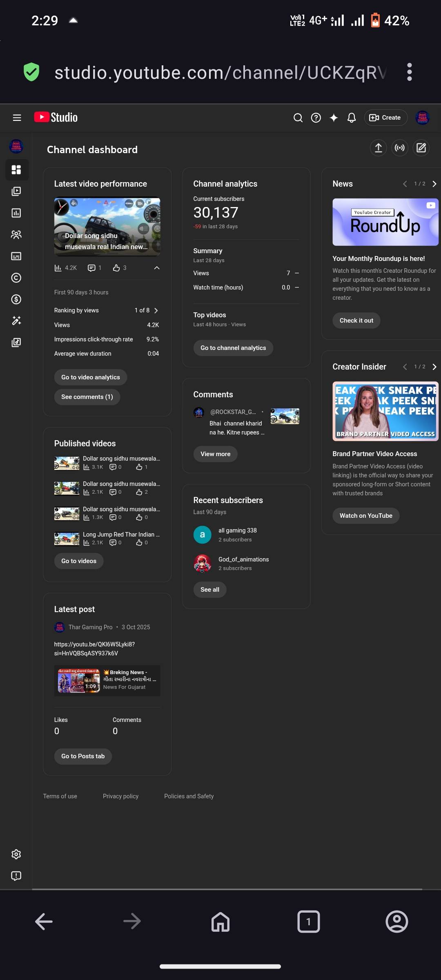Image resolution: width=441 pixels, height=980 pixels.
Task: Go to next News card
Action: click(434, 184)
